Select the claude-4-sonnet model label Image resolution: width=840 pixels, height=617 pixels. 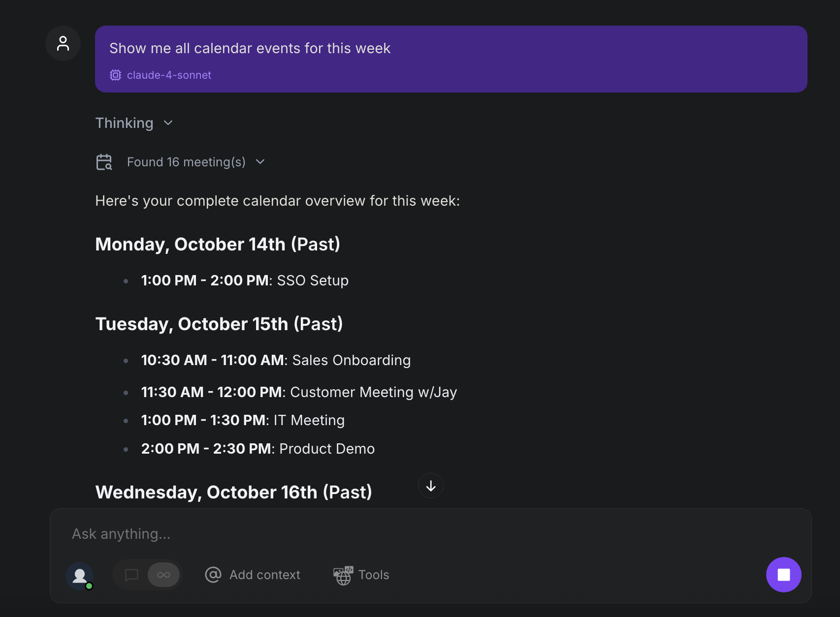coord(169,75)
